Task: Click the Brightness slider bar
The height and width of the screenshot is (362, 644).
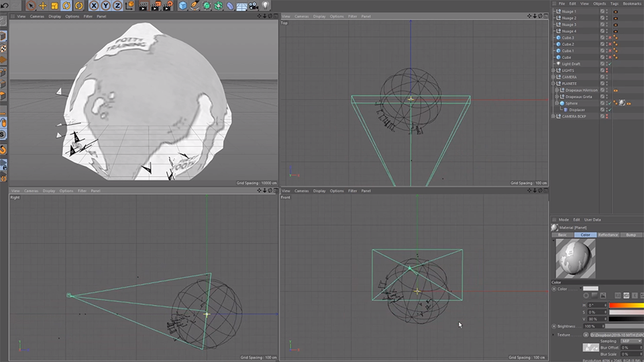Action: click(x=626, y=326)
